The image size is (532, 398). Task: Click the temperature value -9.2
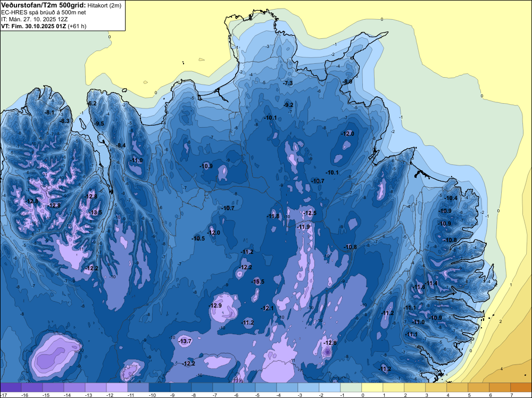pos(288,105)
